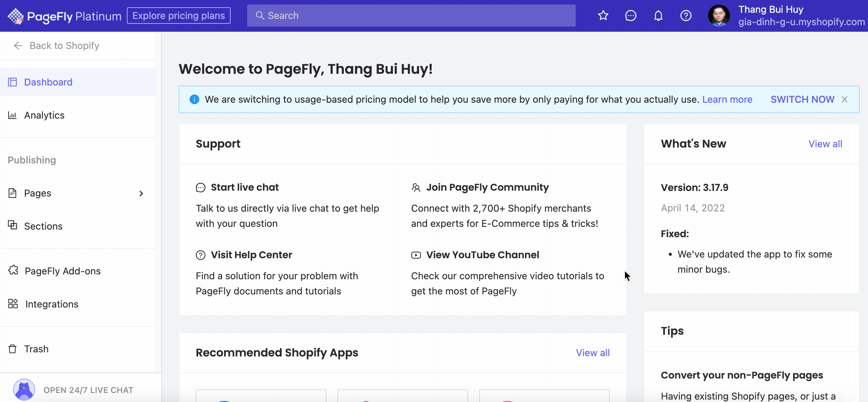The height and width of the screenshot is (402, 868).
Task: Open the user profile avatar
Action: coord(719,16)
